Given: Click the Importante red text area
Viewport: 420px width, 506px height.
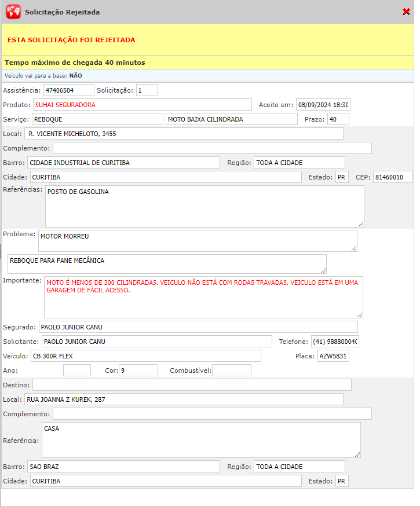Looking at the screenshot, I should (x=203, y=297).
